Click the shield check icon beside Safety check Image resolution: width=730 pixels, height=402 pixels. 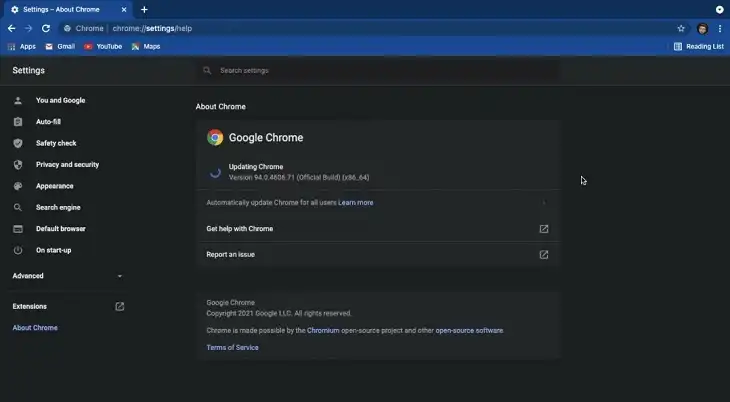[18, 143]
